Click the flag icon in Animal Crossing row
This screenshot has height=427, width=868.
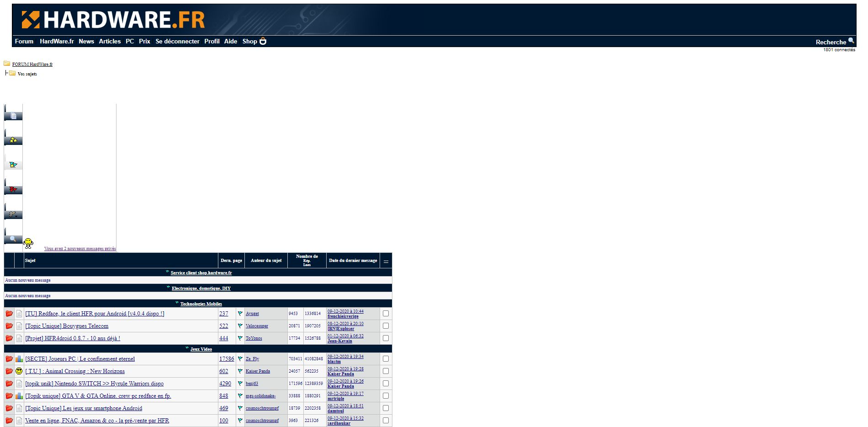click(x=240, y=371)
